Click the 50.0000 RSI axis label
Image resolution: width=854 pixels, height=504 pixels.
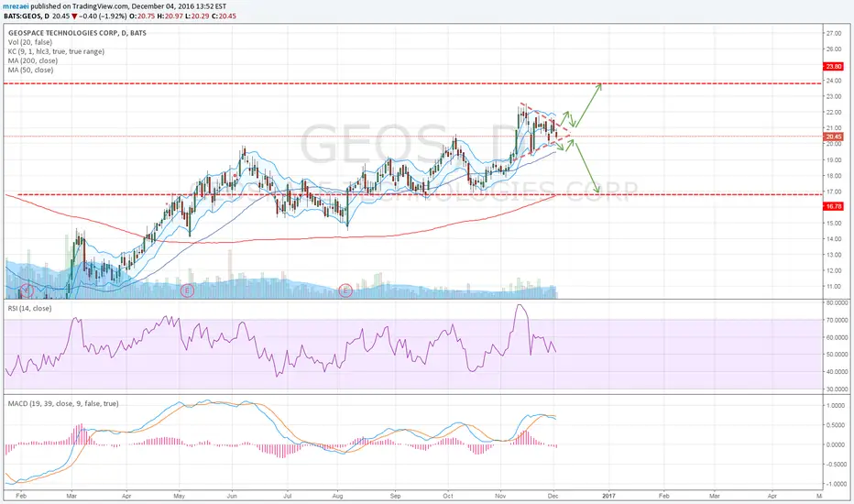pyautogui.click(x=838, y=355)
